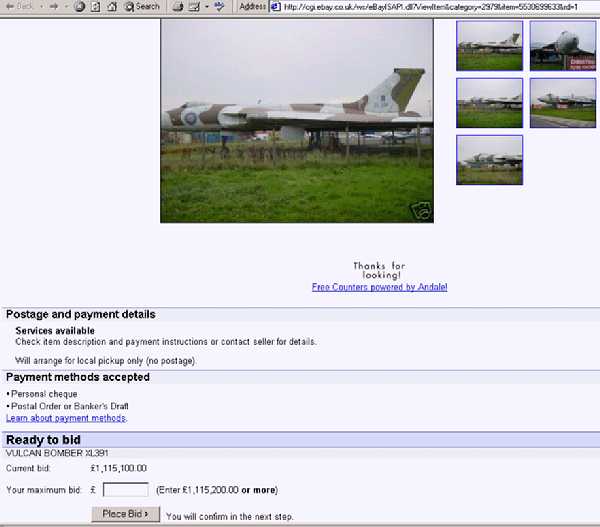
Task: Open Learn about payment methods link
Action: click(x=66, y=418)
